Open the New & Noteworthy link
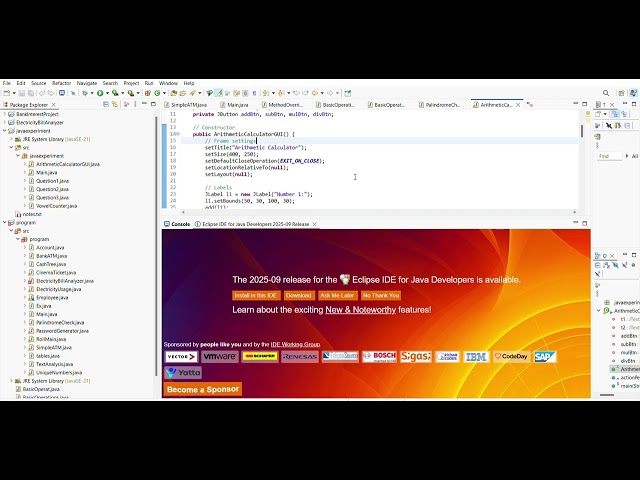The width and height of the screenshot is (640, 480). tap(360, 310)
